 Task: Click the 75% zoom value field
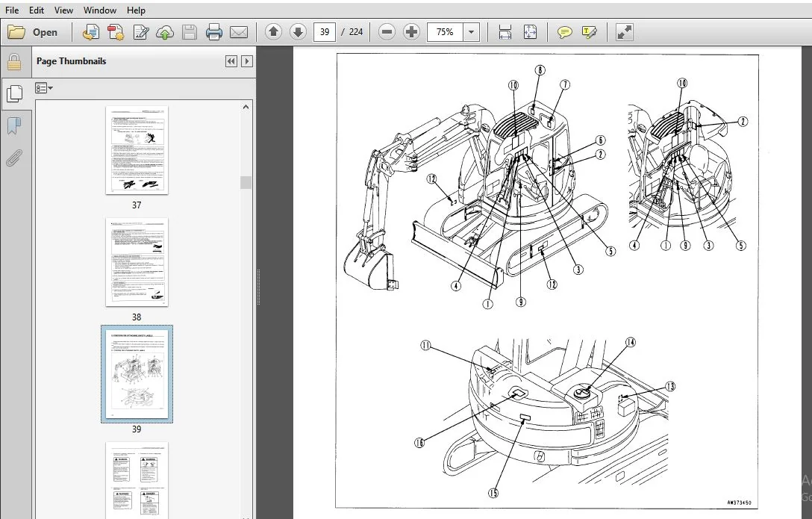pos(445,32)
